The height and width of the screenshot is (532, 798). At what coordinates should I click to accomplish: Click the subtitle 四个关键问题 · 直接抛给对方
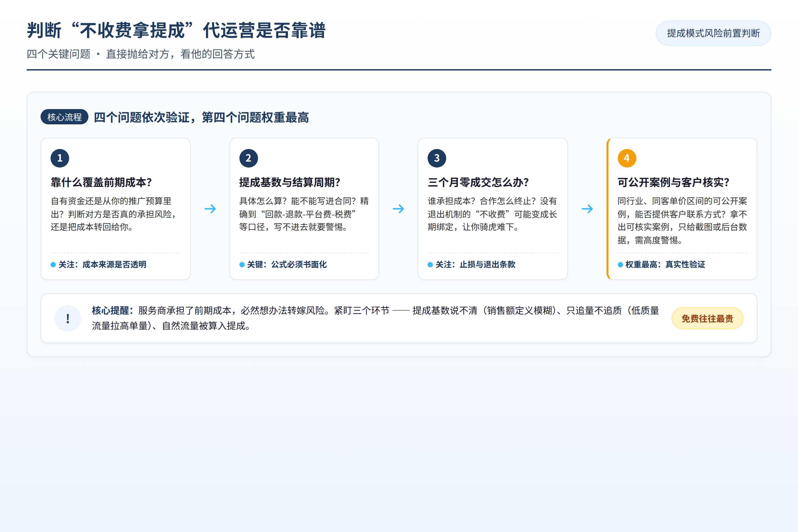point(140,54)
